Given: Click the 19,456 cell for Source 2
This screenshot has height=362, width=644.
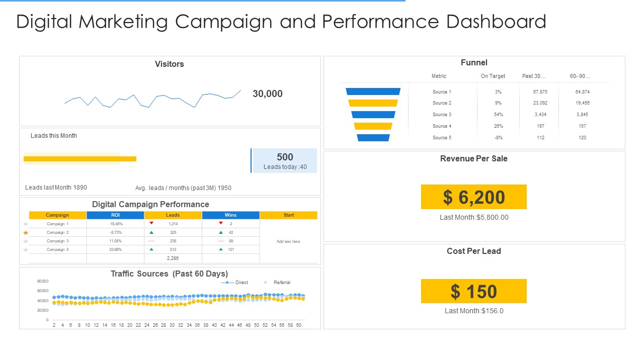Looking at the screenshot, I should [583, 103].
